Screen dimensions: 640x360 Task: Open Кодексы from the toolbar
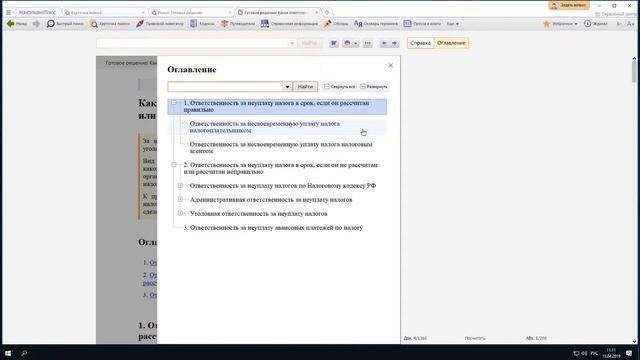click(202, 24)
